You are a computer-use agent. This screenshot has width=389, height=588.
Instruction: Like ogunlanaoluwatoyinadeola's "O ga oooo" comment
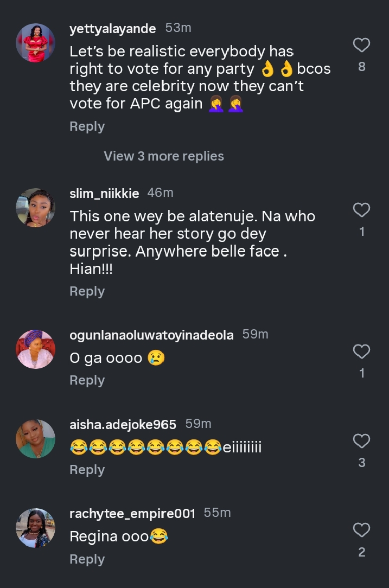(x=361, y=352)
